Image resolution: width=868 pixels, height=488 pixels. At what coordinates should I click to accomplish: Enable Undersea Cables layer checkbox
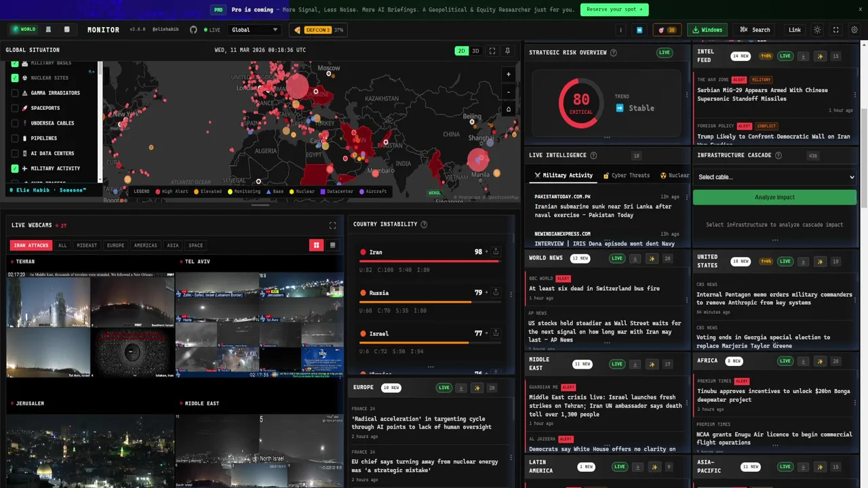[x=15, y=123]
